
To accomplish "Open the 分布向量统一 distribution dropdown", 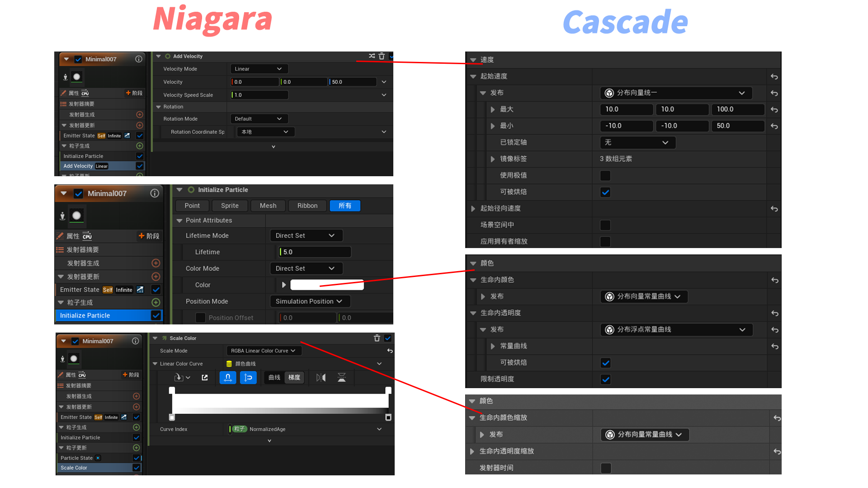I will (x=675, y=93).
